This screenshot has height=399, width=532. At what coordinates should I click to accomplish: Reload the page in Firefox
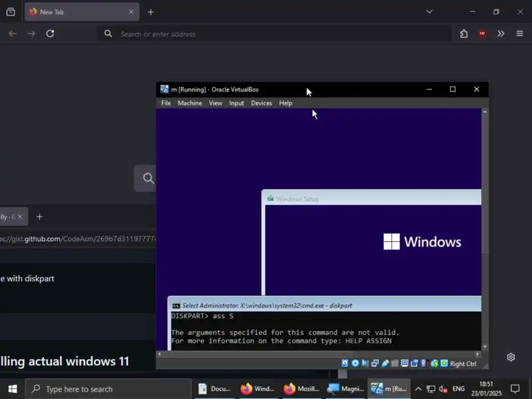[50, 34]
